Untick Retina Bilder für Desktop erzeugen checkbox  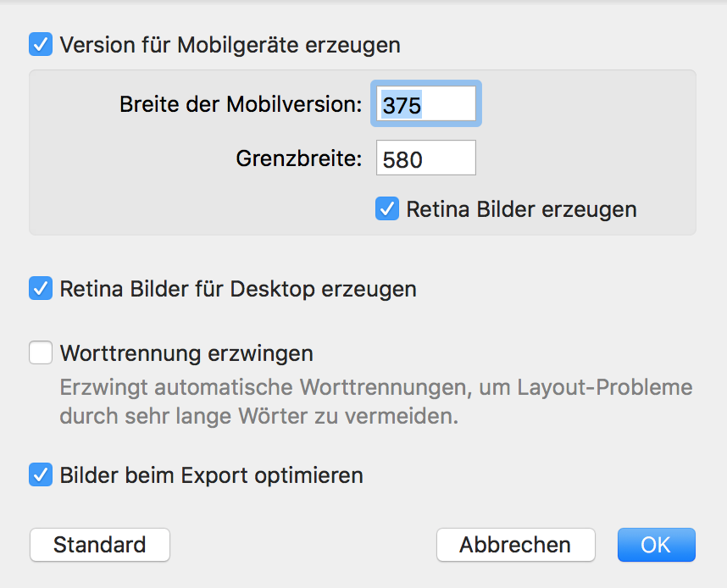[x=41, y=288]
